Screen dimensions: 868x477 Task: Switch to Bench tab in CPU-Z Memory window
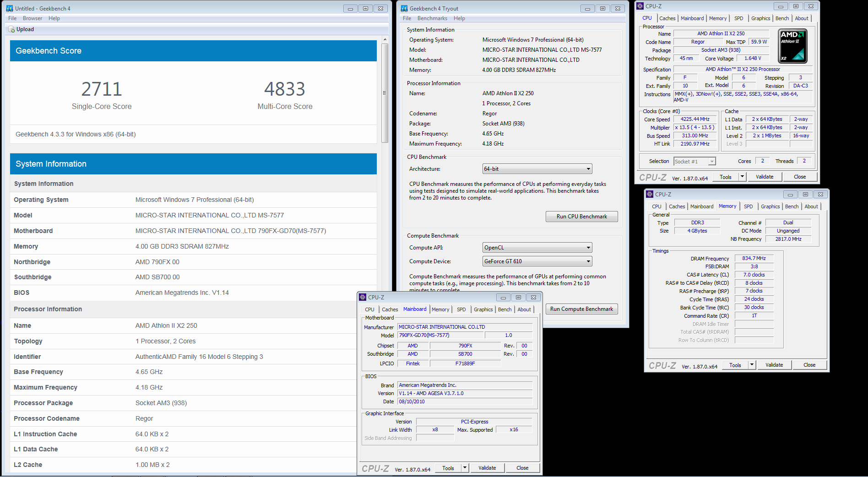[x=792, y=206]
